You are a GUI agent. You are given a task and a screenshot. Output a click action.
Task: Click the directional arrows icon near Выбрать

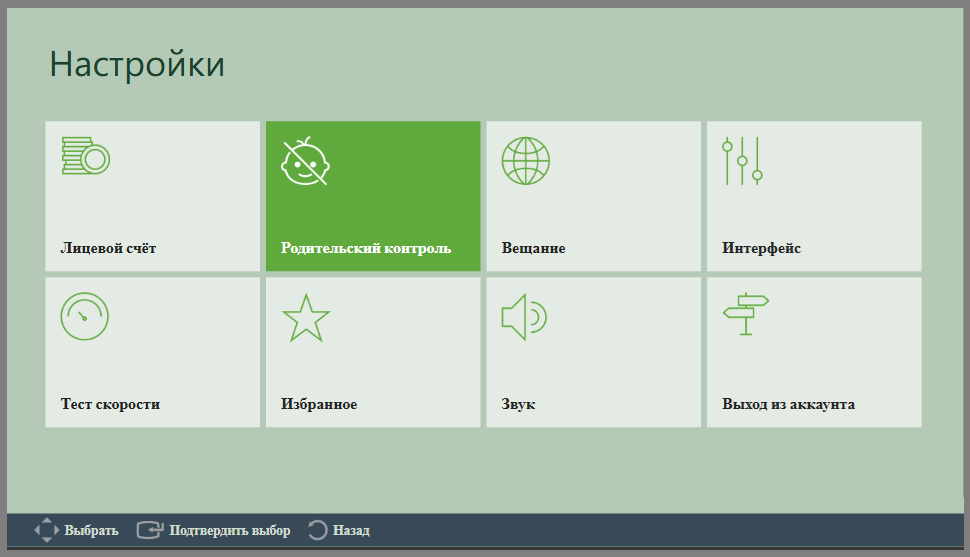47,530
